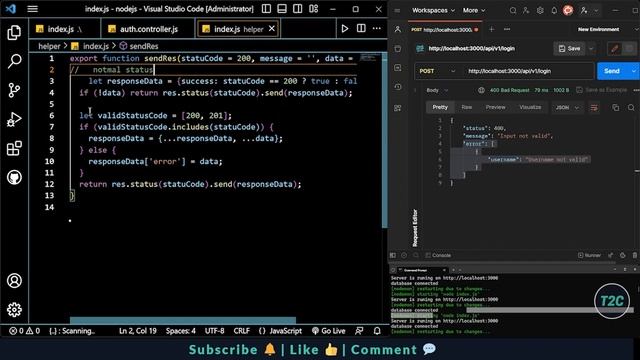This screenshot has height=360, width=640.
Task: Click the errors and warnings status item
Action: 24,331
